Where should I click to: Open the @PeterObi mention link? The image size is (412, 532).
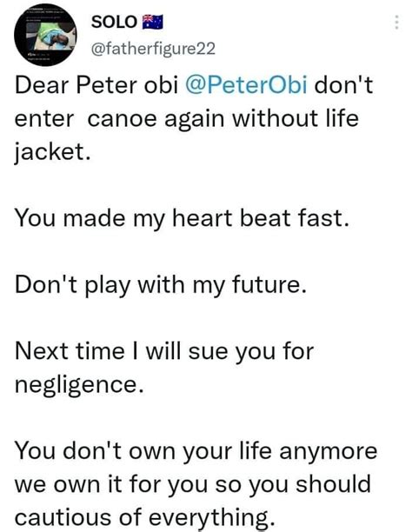tap(246, 84)
